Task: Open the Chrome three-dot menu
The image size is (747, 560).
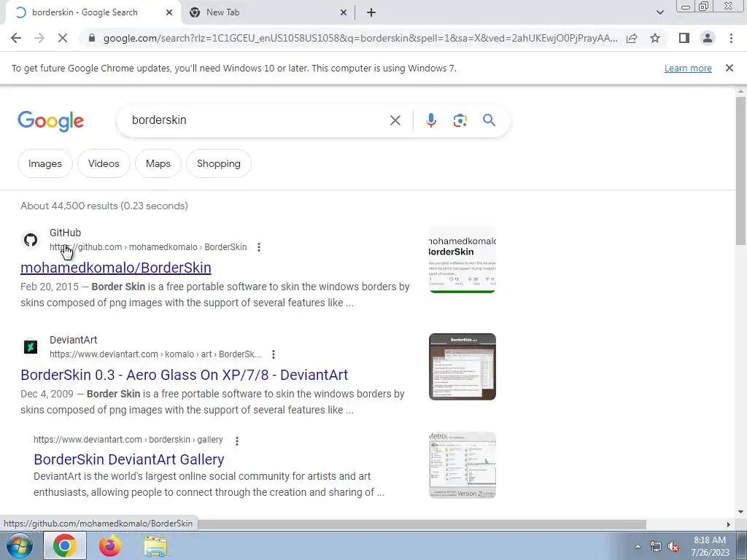Action: [x=731, y=38]
